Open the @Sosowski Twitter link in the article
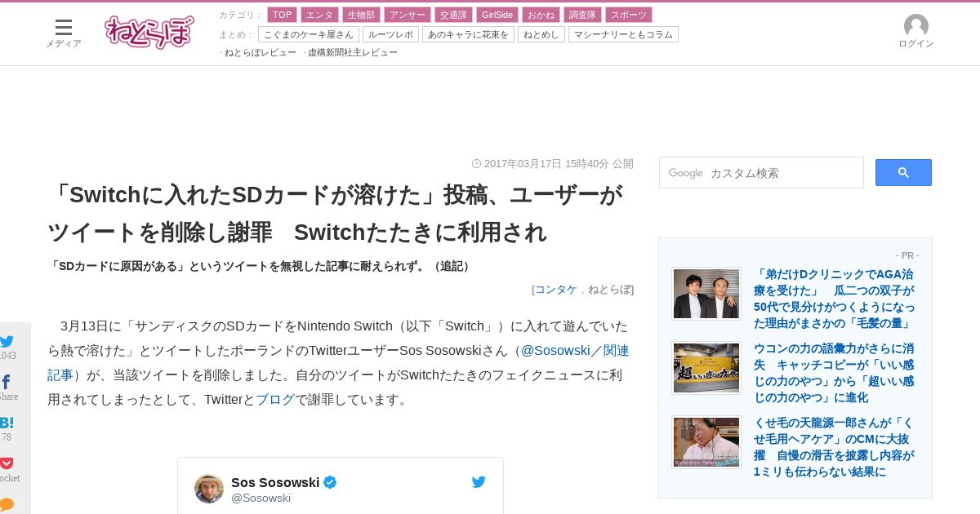Screen dimensions: 980x514 [x=555, y=350]
